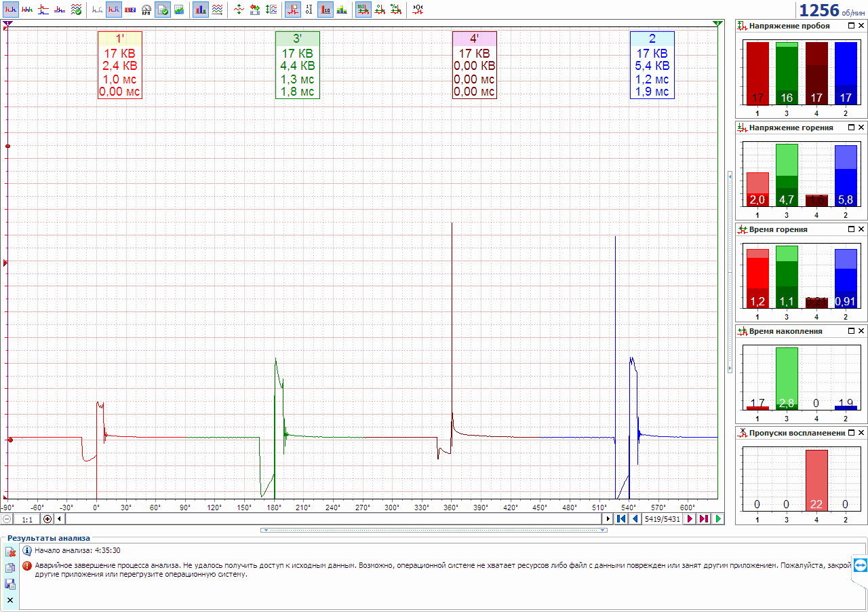
Task: Jump to the first frame
Action: pyautogui.click(x=621, y=519)
